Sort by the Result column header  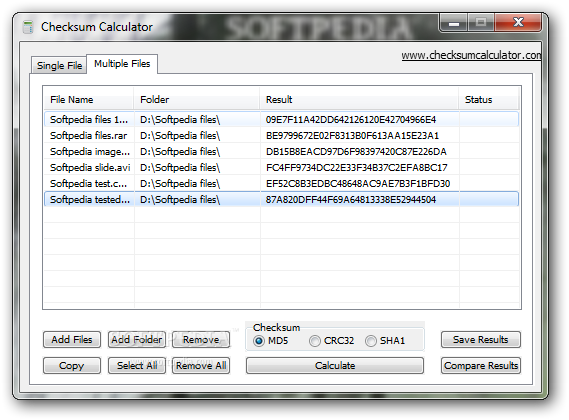[x=359, y=99]
